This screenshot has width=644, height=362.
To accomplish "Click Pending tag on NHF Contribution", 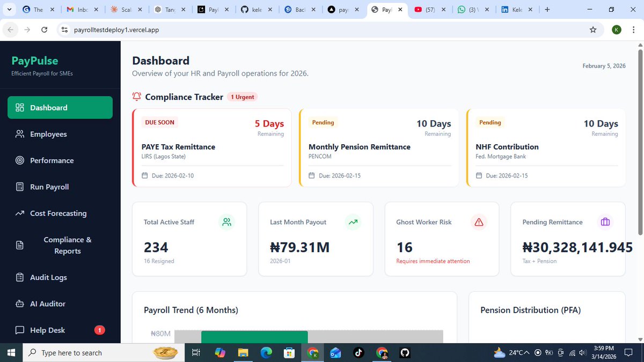I will (490, 122).
